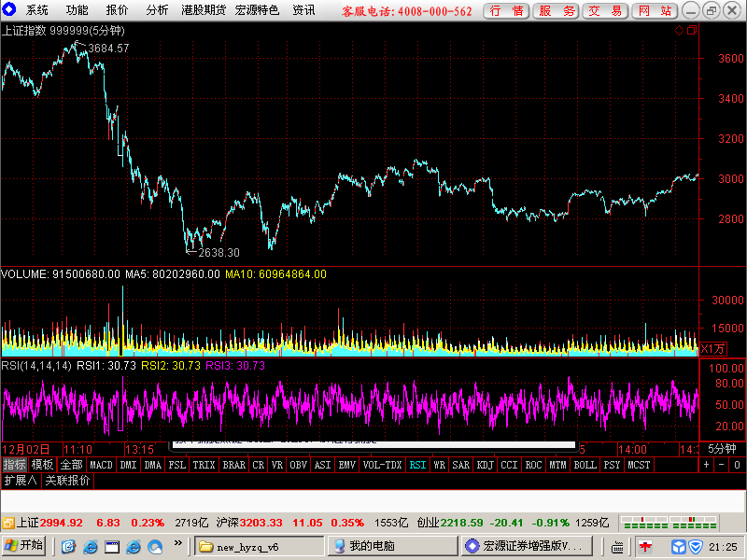Switch to 宏源证券增强版 taskbar window
Viewport: 747px width, 560px height.
tap(527, 546)
